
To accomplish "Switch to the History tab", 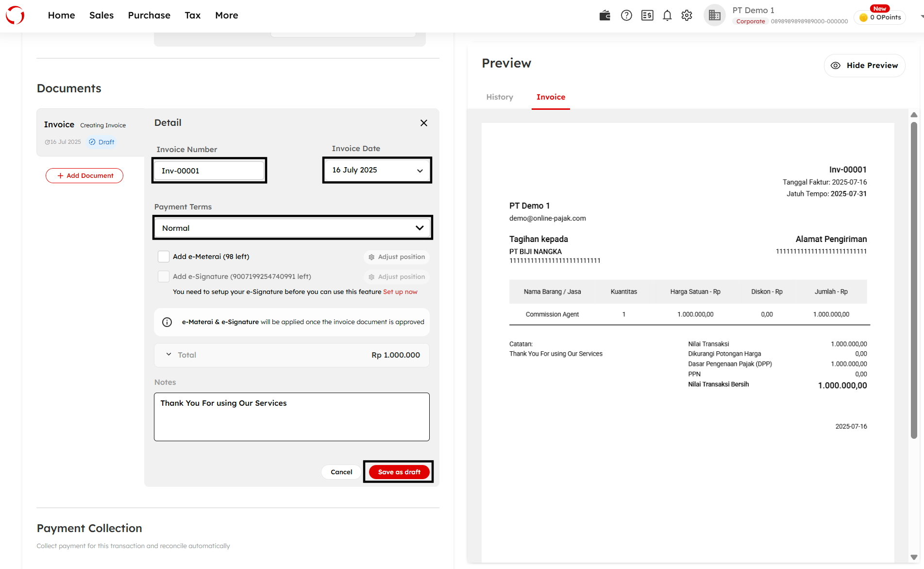I will [x=500, y=97].
